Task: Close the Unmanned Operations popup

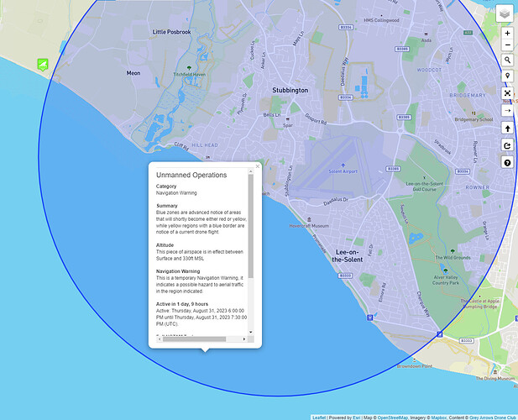Action: point(258,166)
